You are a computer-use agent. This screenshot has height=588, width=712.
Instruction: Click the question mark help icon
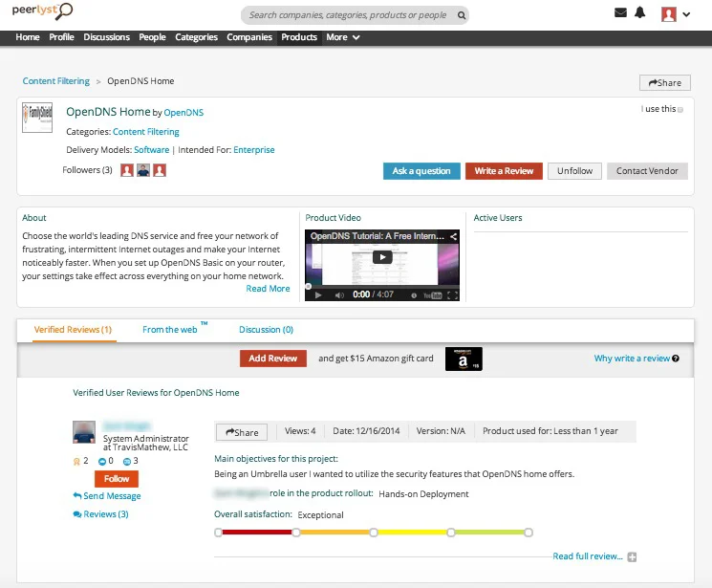pos(676,359)
